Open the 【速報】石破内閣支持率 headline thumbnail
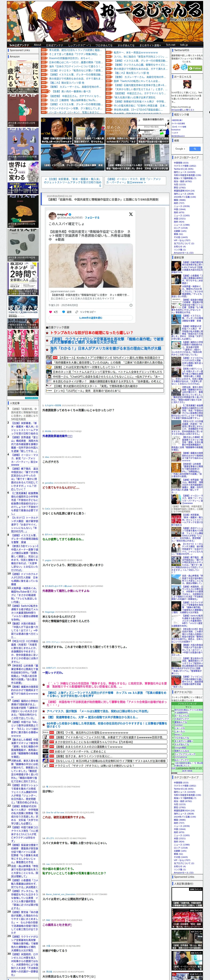Image resolution: width=210 pixels, height=980 pixels. tap(56, 131)
